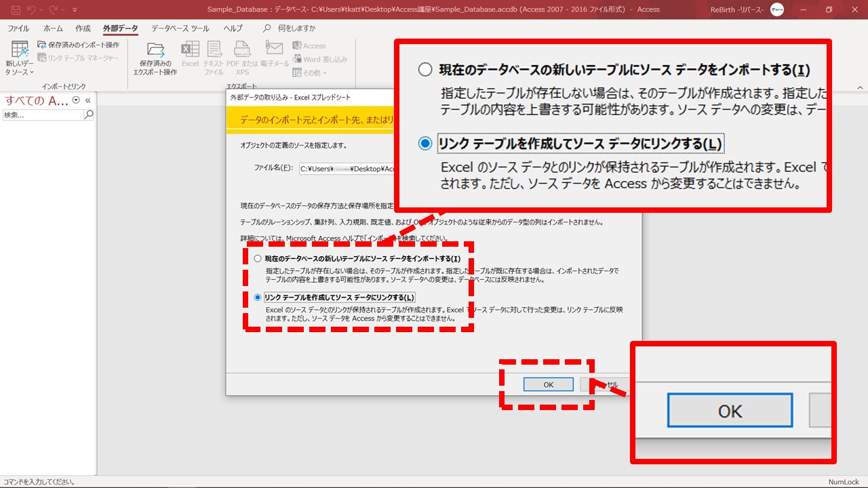Open Saved Exports (保存済みのエクスポート操作)
The width and height of the screenshot is (868, 488).
click(x=155, y=58)
